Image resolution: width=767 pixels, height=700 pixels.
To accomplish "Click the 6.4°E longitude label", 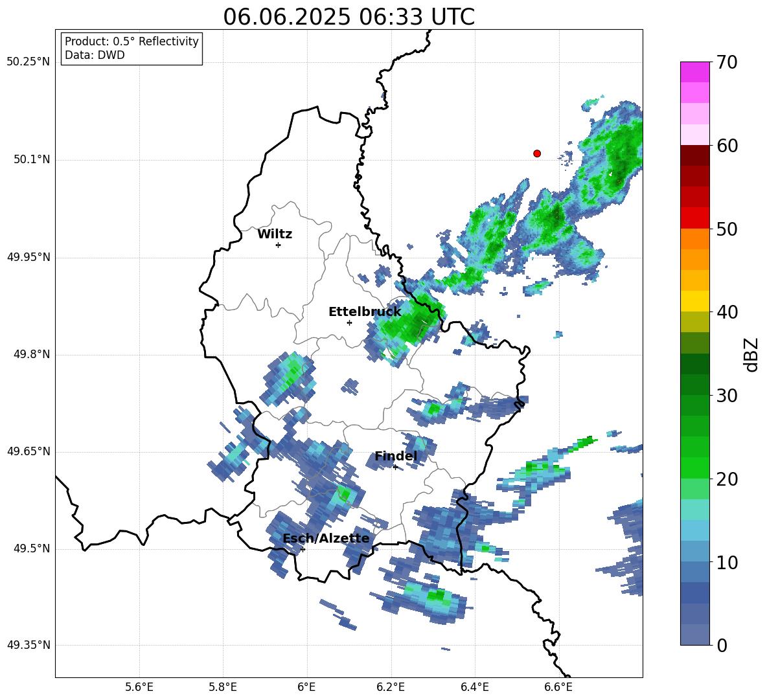I will click(x=474, y=687).
